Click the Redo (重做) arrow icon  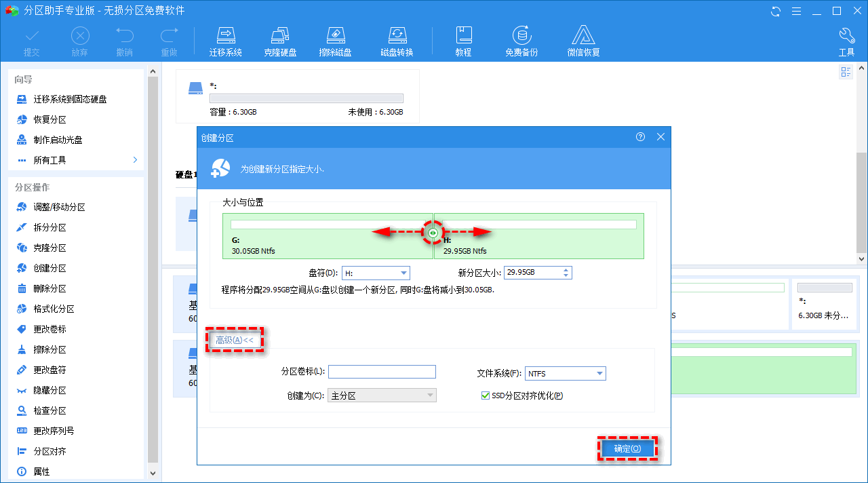click(x=169, y=41)
